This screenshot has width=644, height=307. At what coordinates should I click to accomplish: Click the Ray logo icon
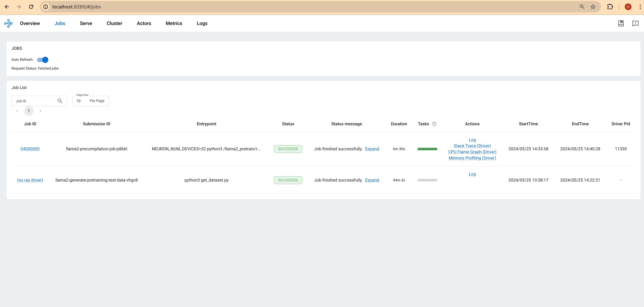click(8, 23)
